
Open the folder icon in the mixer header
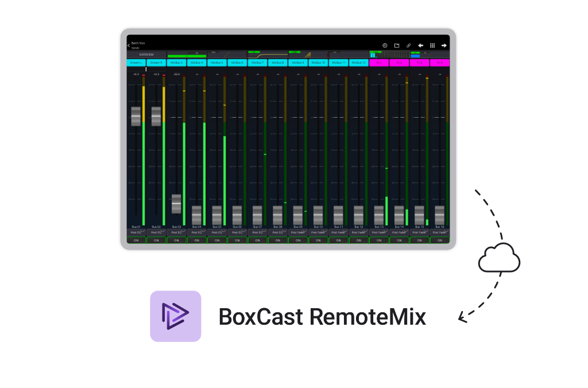397,45
